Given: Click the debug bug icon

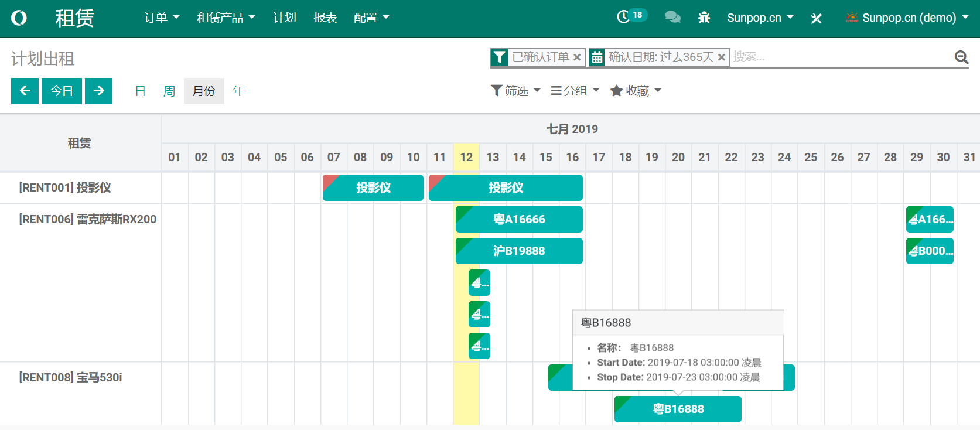Looking at the screenshot, I should pos(704,18).
